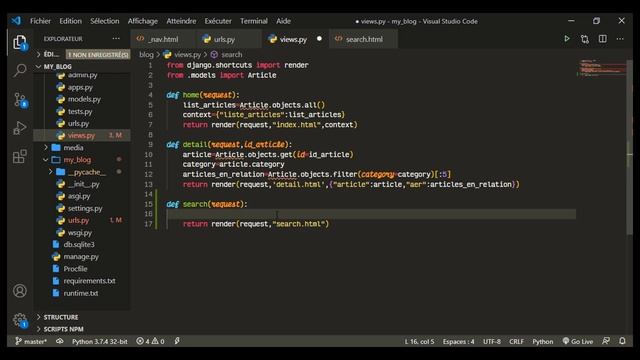The height and width of the screenshot is (360, 640).
Task: Open the Edition menu
Action: click(71, 21)
